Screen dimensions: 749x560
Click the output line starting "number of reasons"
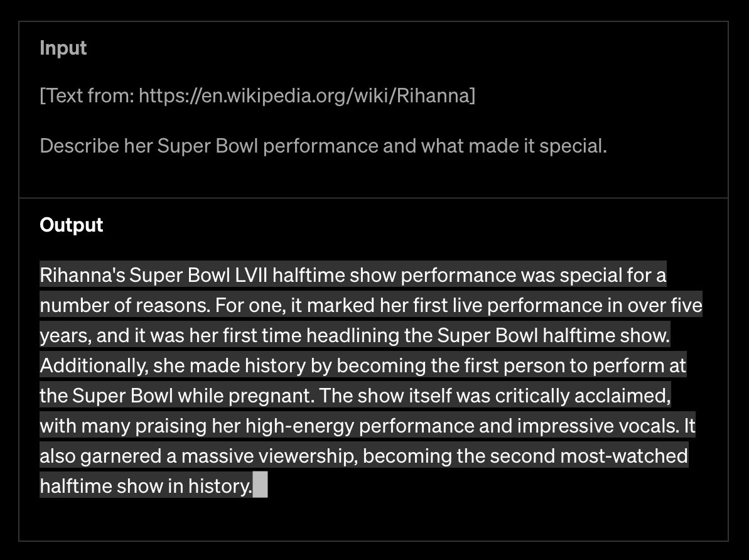point(371,305)
